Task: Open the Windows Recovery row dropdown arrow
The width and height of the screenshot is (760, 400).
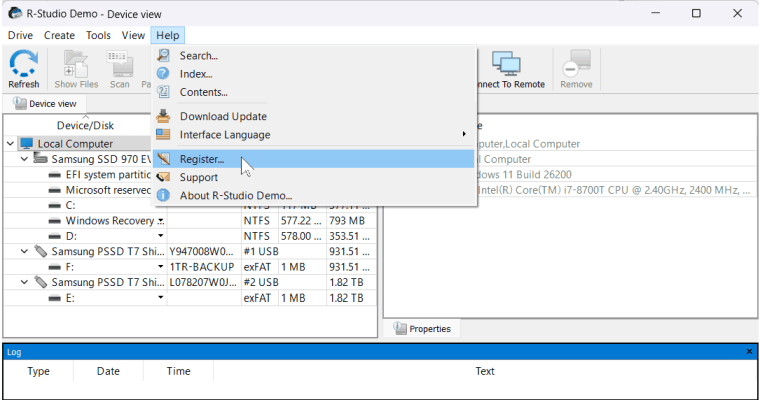Action: click(x=160, y=221)
